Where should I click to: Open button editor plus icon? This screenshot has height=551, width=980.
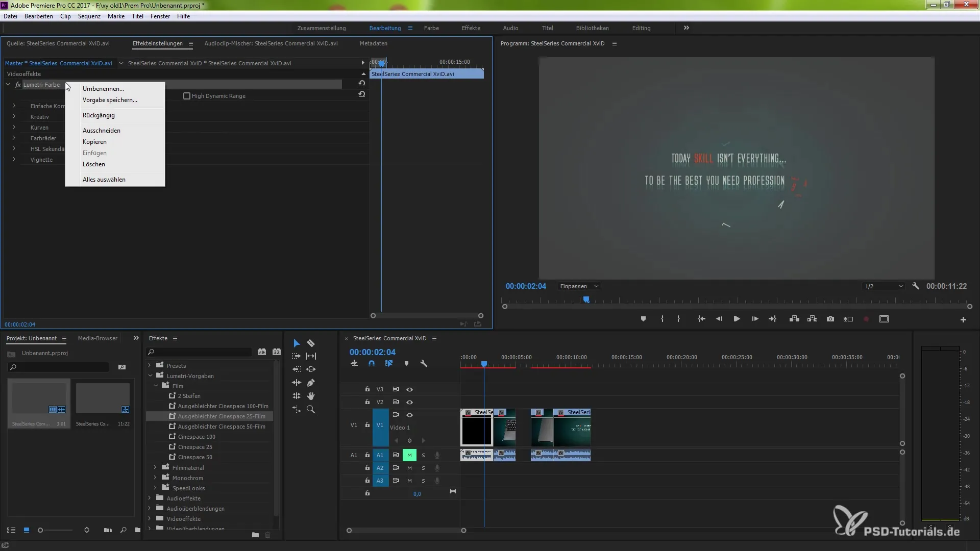(x=963, y=319)
